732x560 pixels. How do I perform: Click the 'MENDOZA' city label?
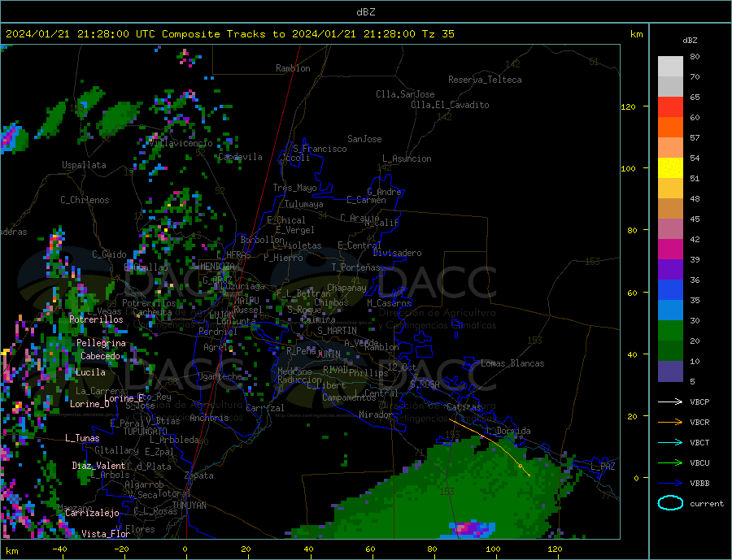217,267
